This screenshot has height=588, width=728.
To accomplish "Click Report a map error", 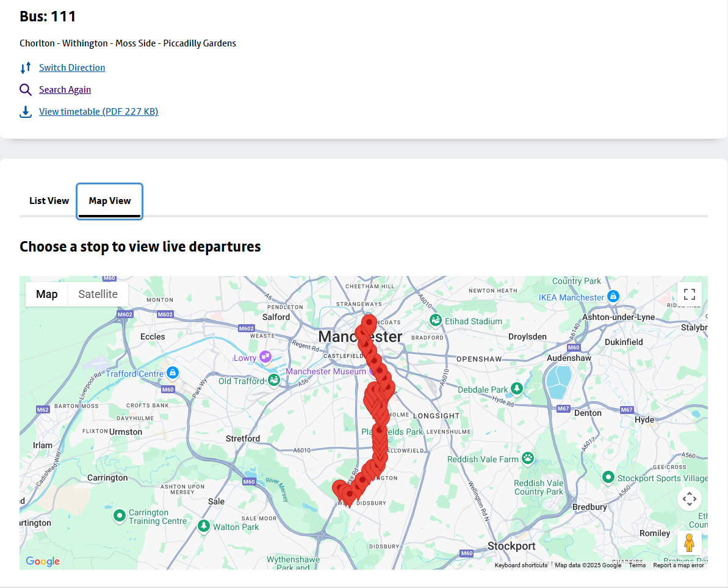I will click(679, 565).
